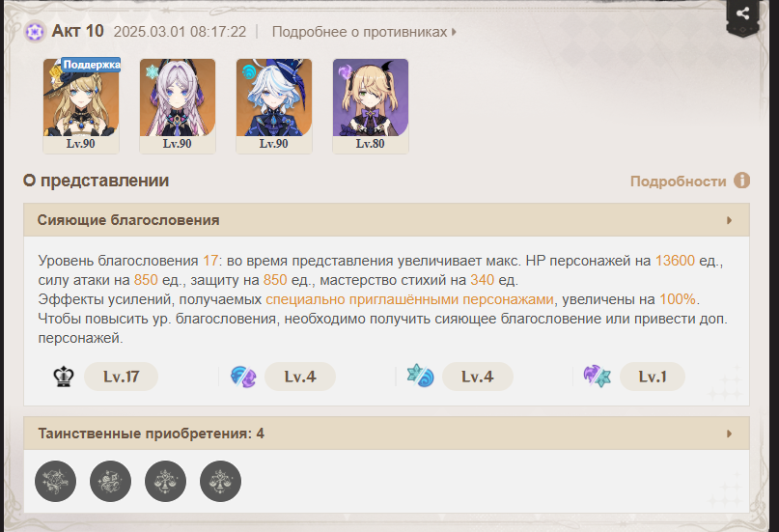Viewport: 779px width, 532px height.
Task: Expand the Сияющие благословения section arrow
Action: [729, 220]
